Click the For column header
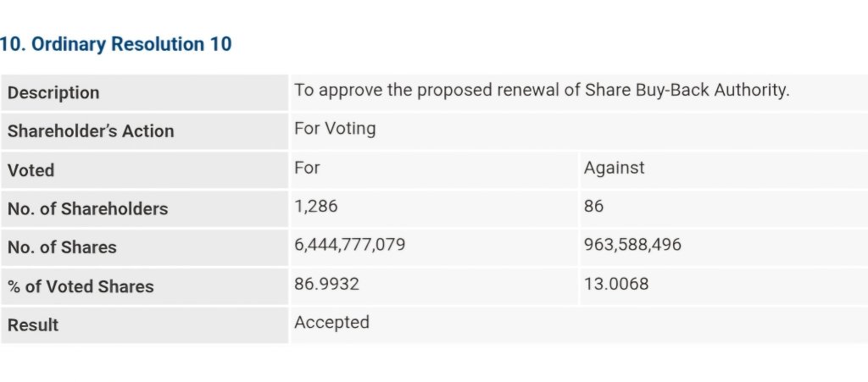The width and height of the screenshot is (868, 382). [x=307, y=168]
